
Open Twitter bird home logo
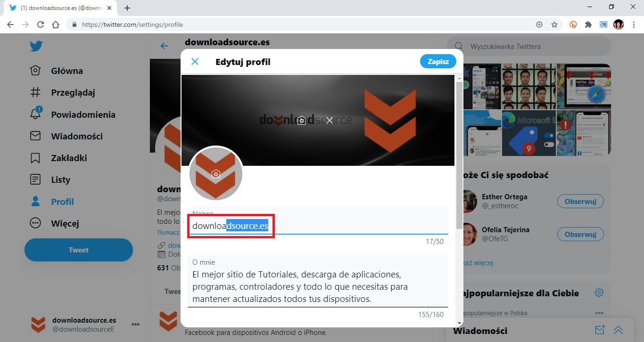point(36,46)
